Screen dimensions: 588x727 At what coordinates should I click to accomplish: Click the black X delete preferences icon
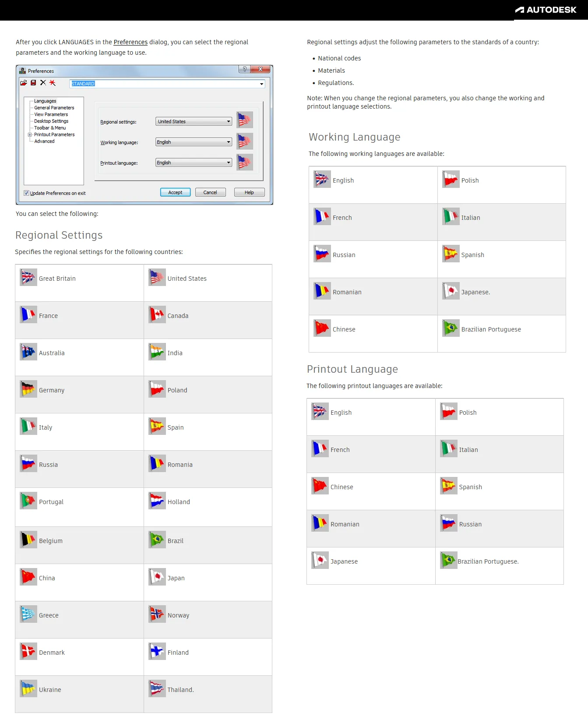coord(43,83)
